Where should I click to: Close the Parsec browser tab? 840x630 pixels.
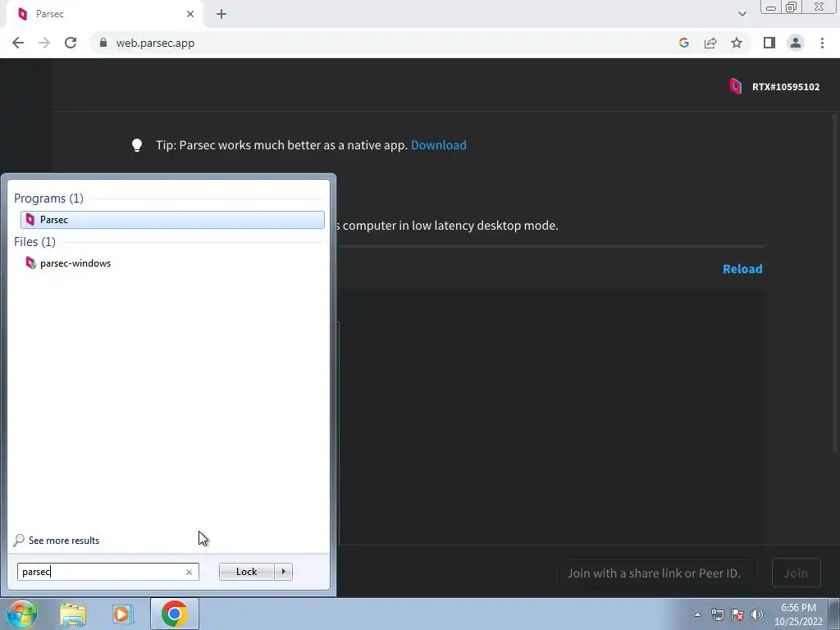(x=190, y=14)
